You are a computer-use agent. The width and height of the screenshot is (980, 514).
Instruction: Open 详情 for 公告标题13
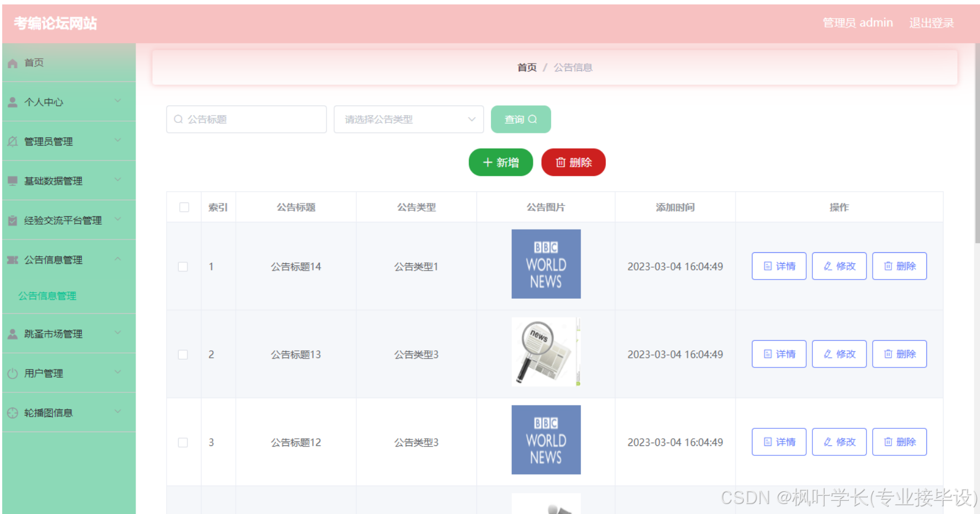[x=779, y=354]
